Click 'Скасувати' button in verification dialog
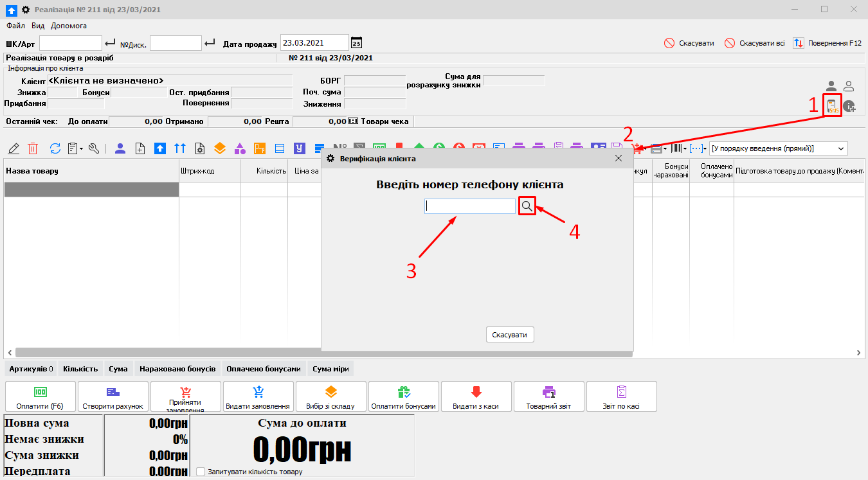This screenshot has width=868, height=480. [509, 335]
